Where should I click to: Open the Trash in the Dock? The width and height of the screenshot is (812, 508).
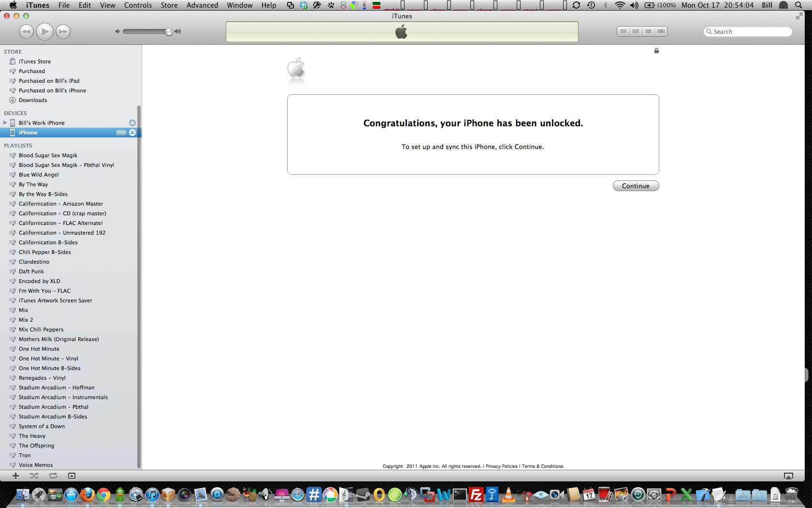click(x=792, y=494)
